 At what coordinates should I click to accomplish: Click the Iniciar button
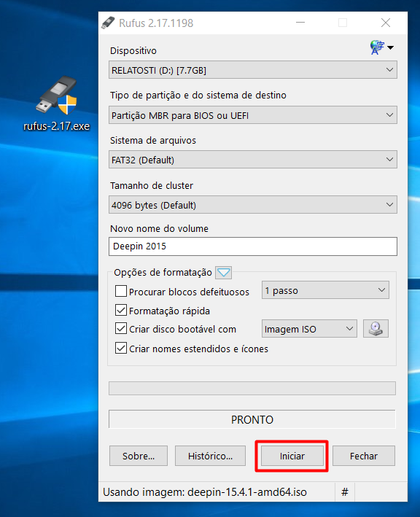pyautogui.click(x=292, y=456)
